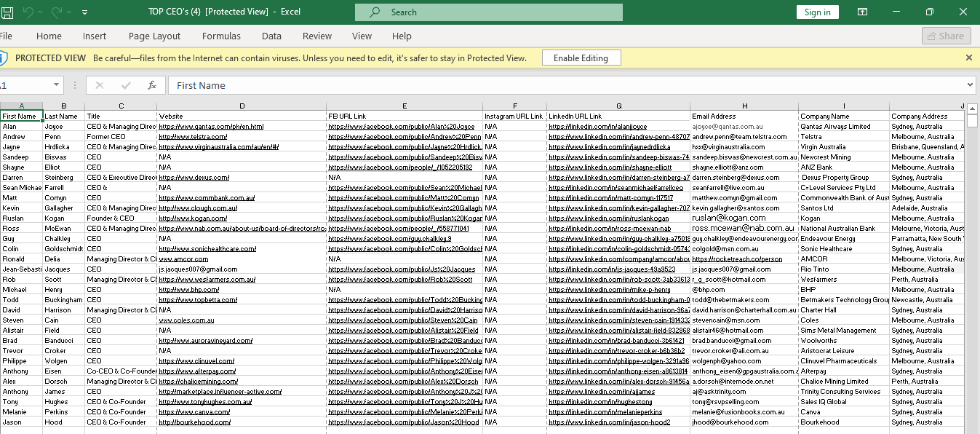Close the Protected View message bar
The height and width of the screenshot is (434, 980).
[x=968, y=58]
